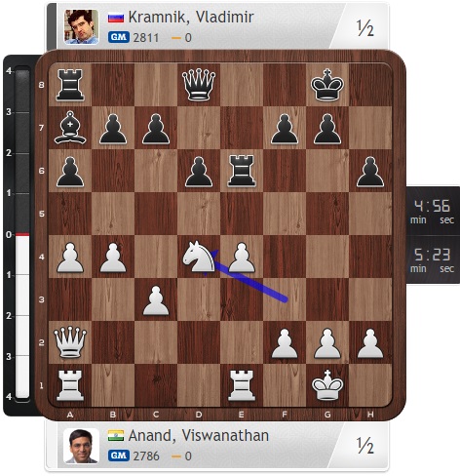This screenshot has width=460, height=476.
Task: Click the Indian flag icon
Action: coord(116,436)
